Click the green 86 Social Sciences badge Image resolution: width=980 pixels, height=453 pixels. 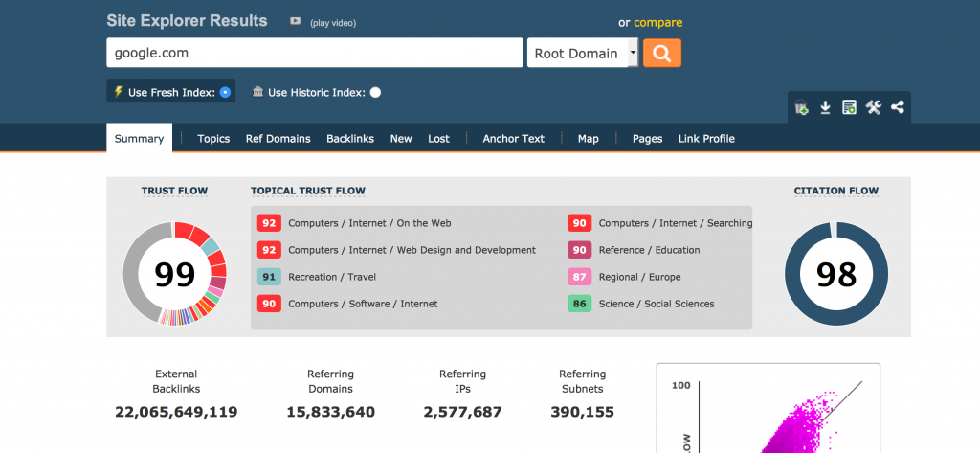coord(579,304)
